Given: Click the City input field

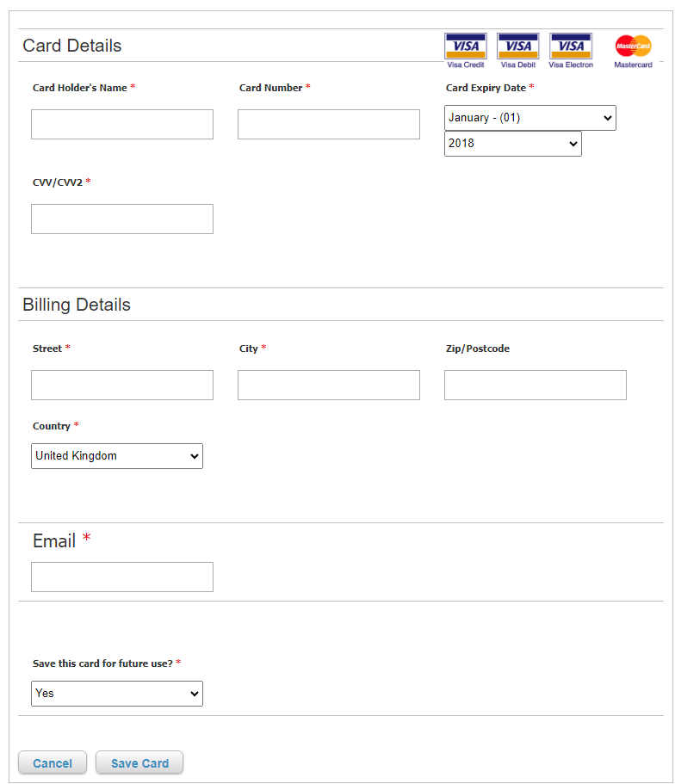Looking at the screenshot, I should coord(328,385).
